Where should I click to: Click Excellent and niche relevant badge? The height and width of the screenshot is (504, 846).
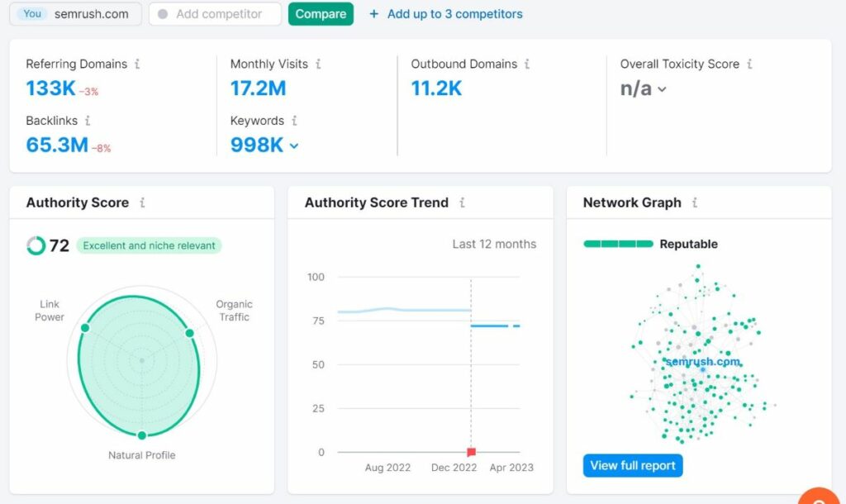[149, 245]
